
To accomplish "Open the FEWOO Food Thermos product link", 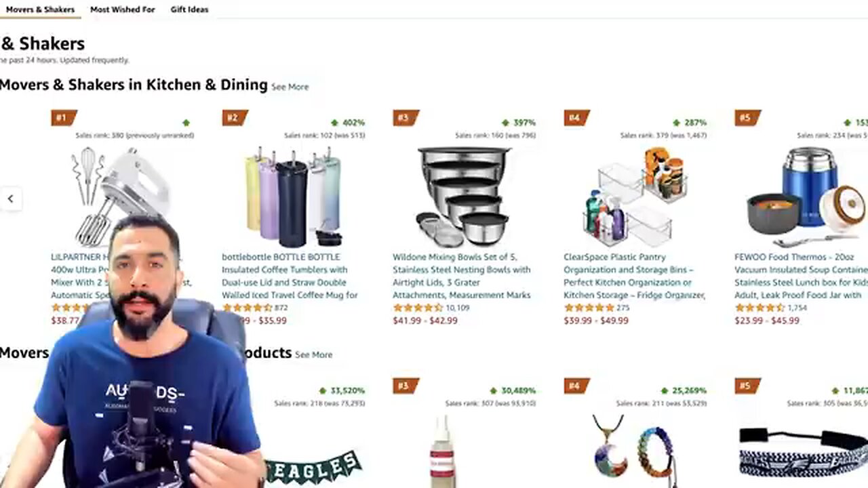I will point(800,276).
